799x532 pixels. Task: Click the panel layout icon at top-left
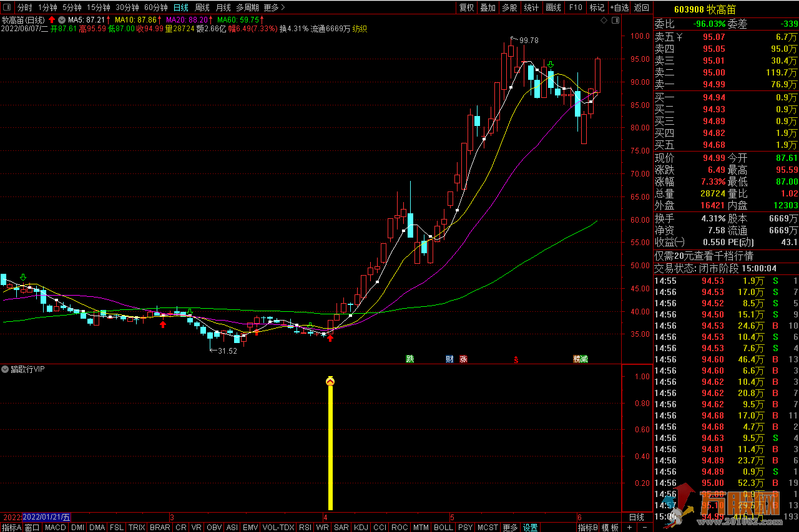pos(7,7)
